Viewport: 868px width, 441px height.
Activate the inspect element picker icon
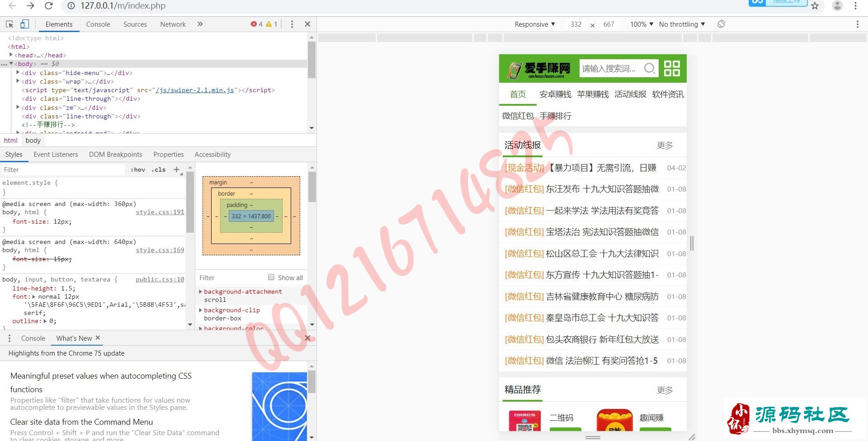click(9, 24)
